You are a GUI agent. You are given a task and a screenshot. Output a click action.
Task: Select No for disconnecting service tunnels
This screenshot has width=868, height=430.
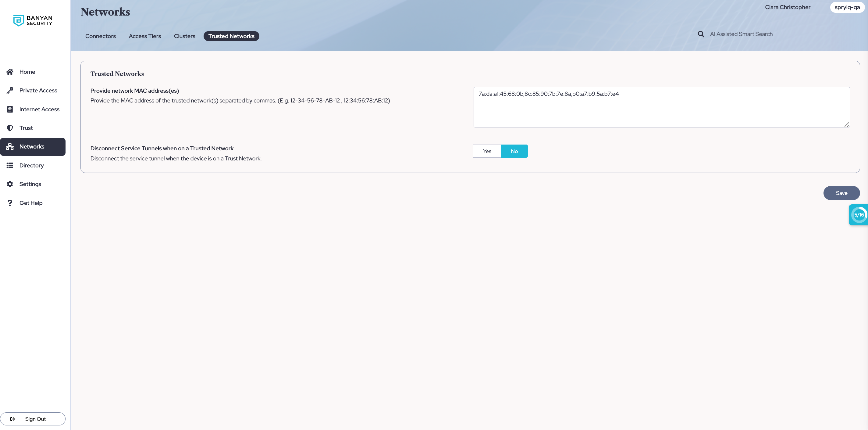pos(514,151)
